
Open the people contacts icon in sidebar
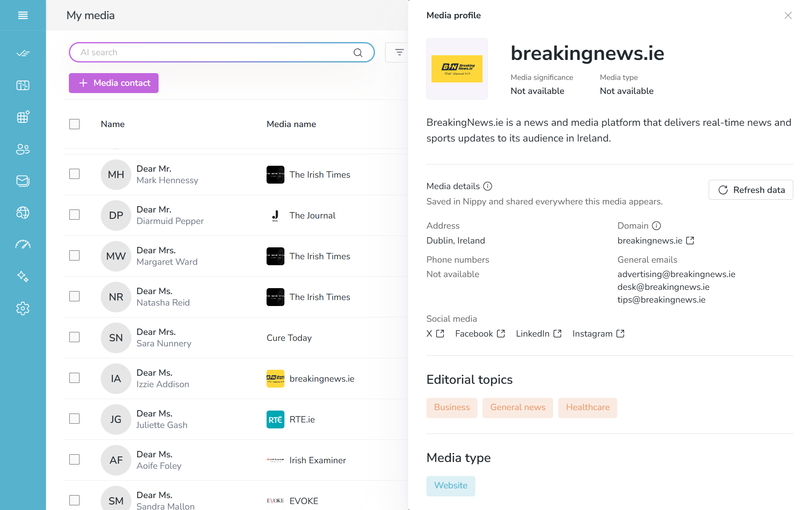(23, 149)
